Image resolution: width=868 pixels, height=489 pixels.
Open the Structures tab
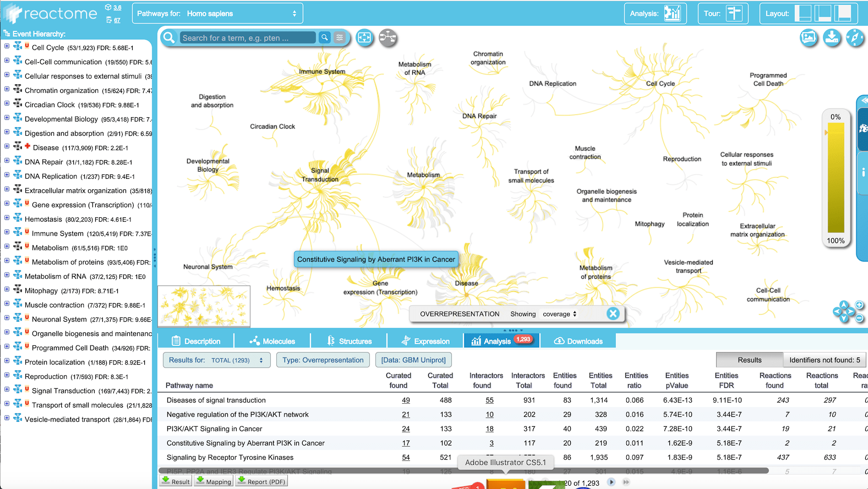349,341
